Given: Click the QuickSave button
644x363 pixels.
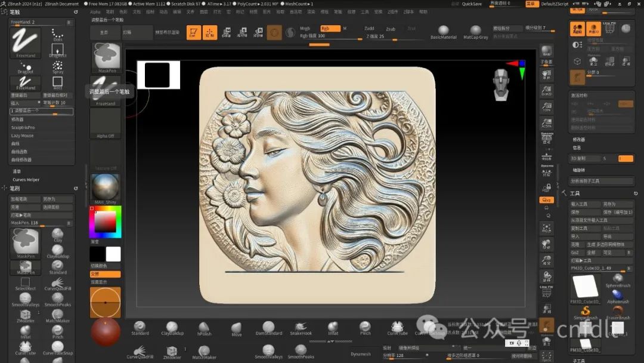Looking at the screenshot, I should (472, 4).
